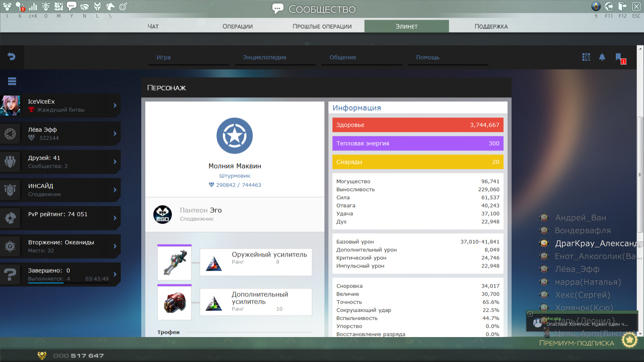Click the Штурмовик class link
The width and height of the screenshot is (644, 362).
[x=235, y=176]
